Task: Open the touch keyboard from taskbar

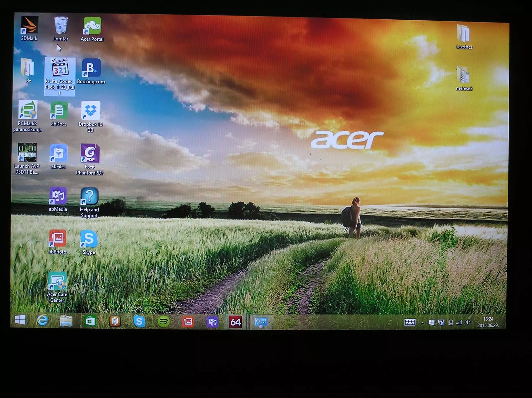Action: (x=410, y=322)
